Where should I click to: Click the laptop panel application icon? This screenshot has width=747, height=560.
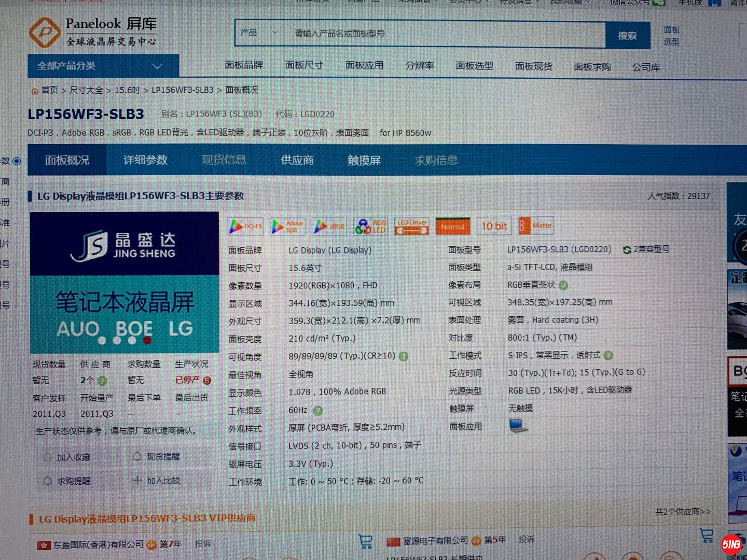pyautogui.click(x=518, y=426)
